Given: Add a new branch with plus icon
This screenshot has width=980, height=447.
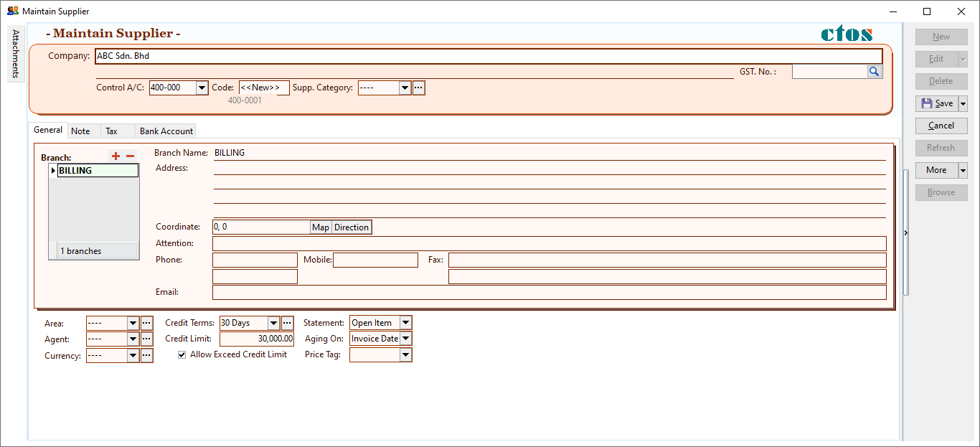Looking at the screenshot, I should (x=116, y=156).
